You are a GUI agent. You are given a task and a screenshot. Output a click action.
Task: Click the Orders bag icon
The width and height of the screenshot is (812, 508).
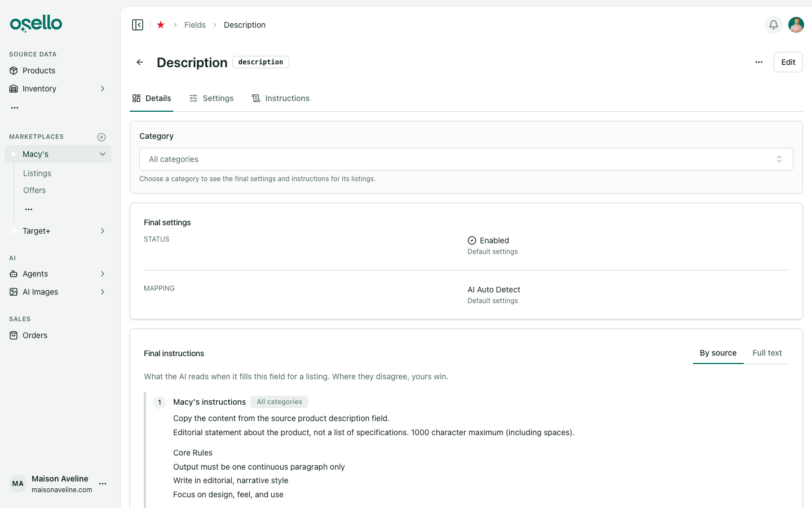(x=14, y=335)
